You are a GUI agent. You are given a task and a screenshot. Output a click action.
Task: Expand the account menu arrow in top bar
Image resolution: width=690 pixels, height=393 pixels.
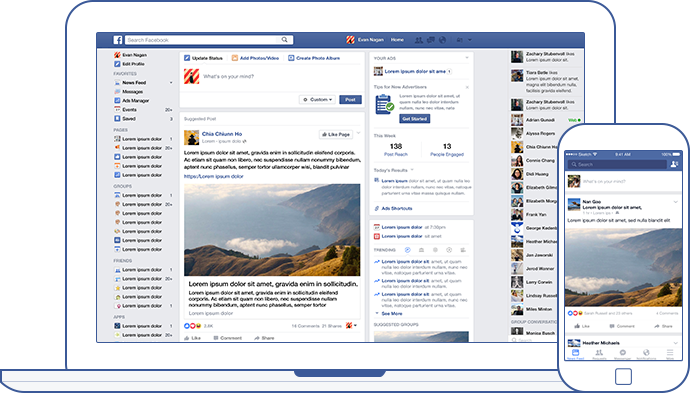coord(470,40)
